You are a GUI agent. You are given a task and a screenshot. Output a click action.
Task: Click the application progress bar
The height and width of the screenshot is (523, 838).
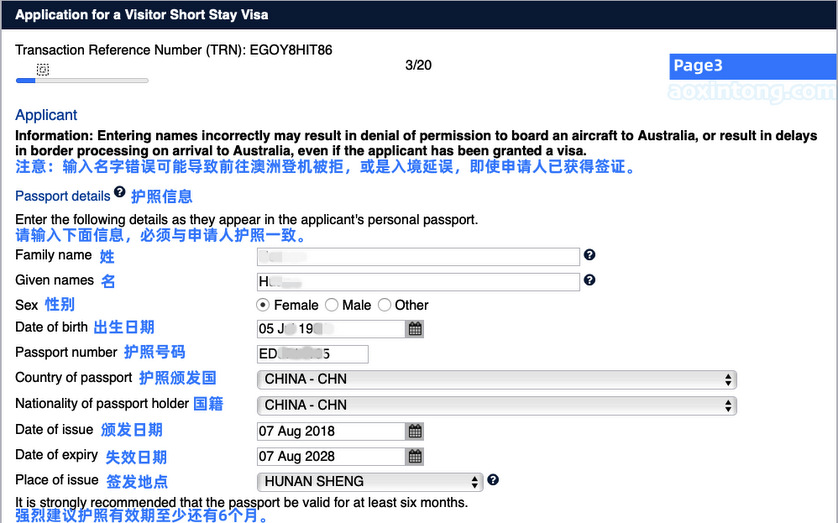click(82, 81)
